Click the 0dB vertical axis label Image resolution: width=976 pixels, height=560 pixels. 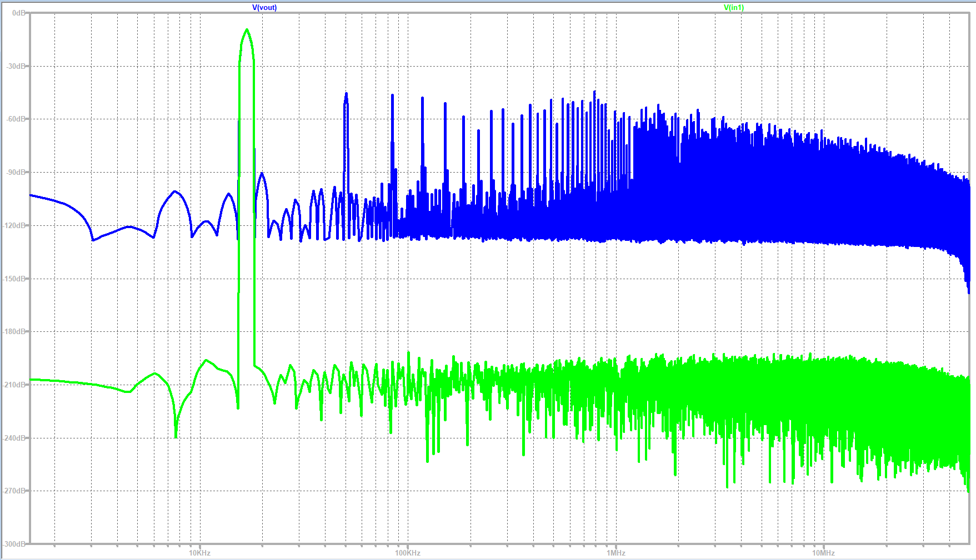pyautogui.click(x=18, y=13)
